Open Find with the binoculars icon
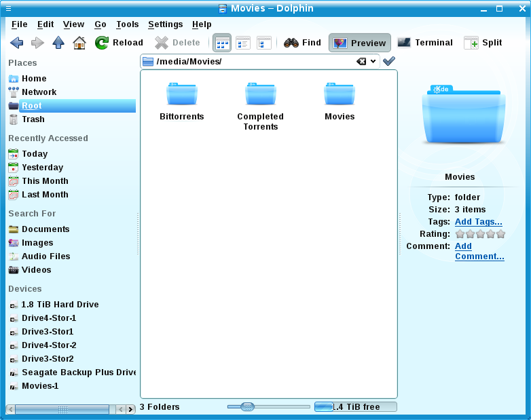 pyautogui.click(x=302, y=43)
